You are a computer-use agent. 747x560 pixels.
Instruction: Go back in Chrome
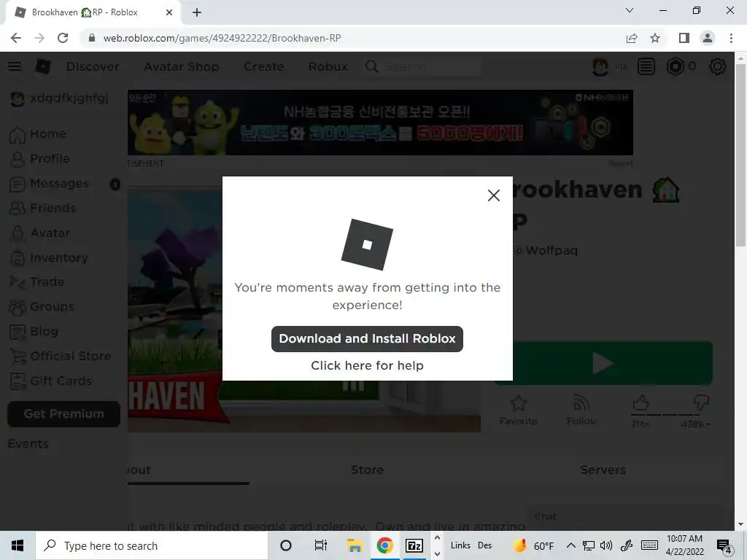(x=16, y=38)
